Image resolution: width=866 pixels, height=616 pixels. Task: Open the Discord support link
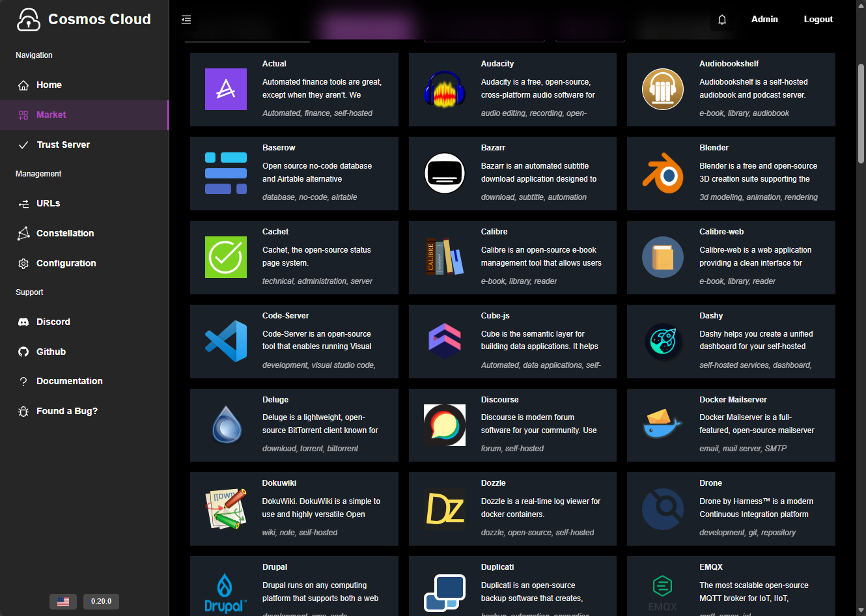(84, 322)
